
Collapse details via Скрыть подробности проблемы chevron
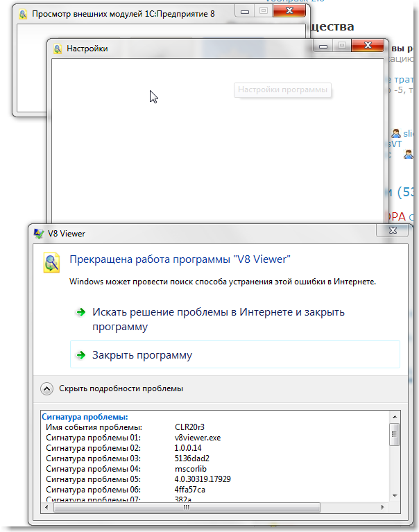(x=46, y=389)
